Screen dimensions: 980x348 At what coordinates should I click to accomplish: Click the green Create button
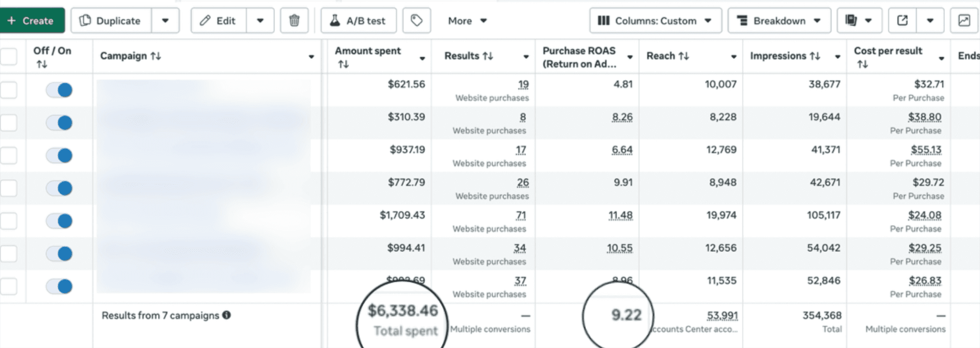tap(32, 21)
